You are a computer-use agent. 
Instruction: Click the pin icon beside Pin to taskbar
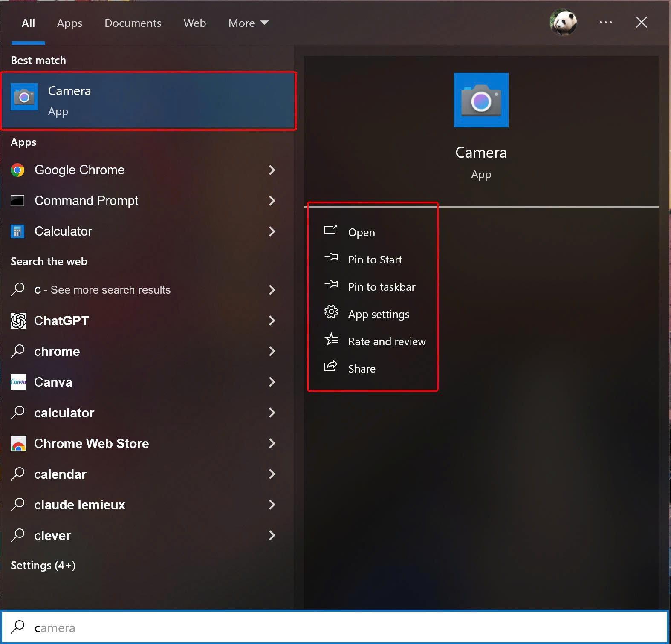click(x=331, y=284)
